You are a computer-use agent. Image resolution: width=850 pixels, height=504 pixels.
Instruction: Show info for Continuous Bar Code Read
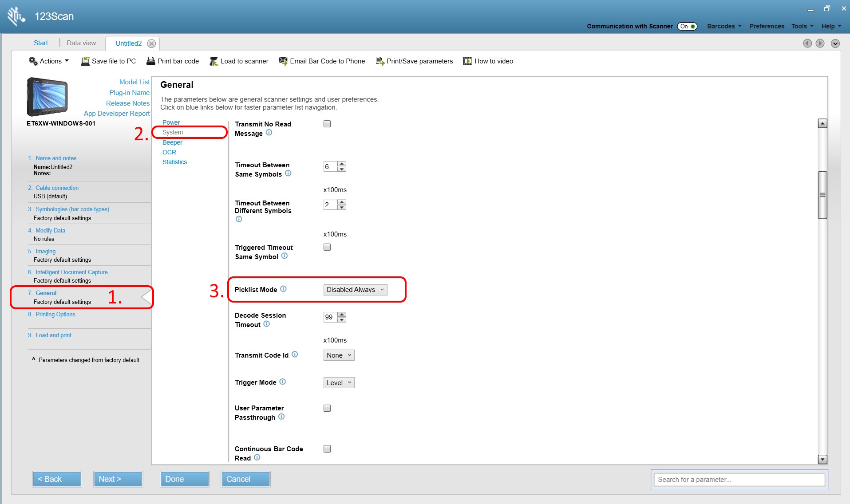coord(257,457)
